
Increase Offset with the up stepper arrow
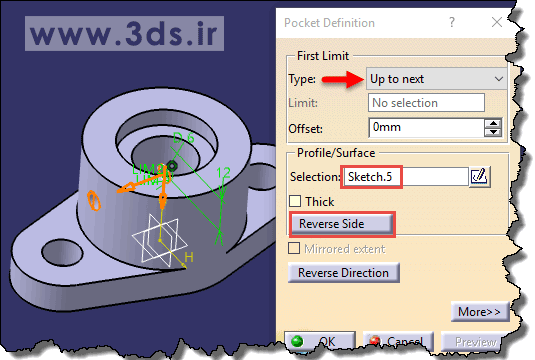(493, 124)
